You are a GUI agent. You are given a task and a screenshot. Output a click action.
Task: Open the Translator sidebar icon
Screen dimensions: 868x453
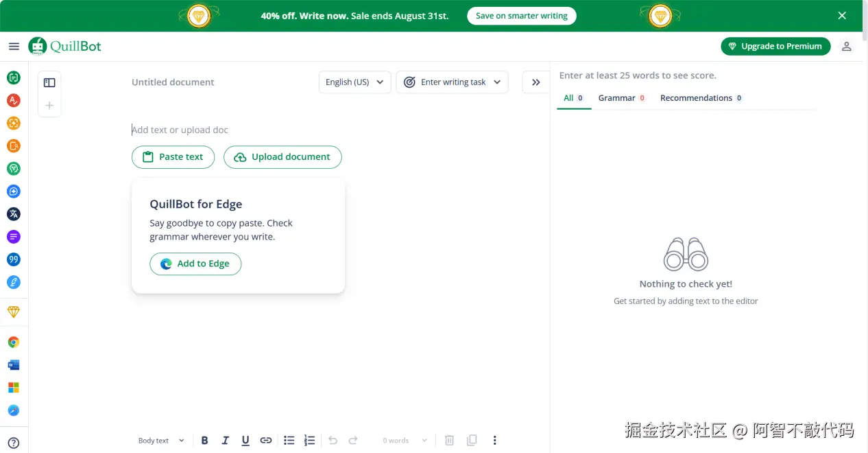14,214
